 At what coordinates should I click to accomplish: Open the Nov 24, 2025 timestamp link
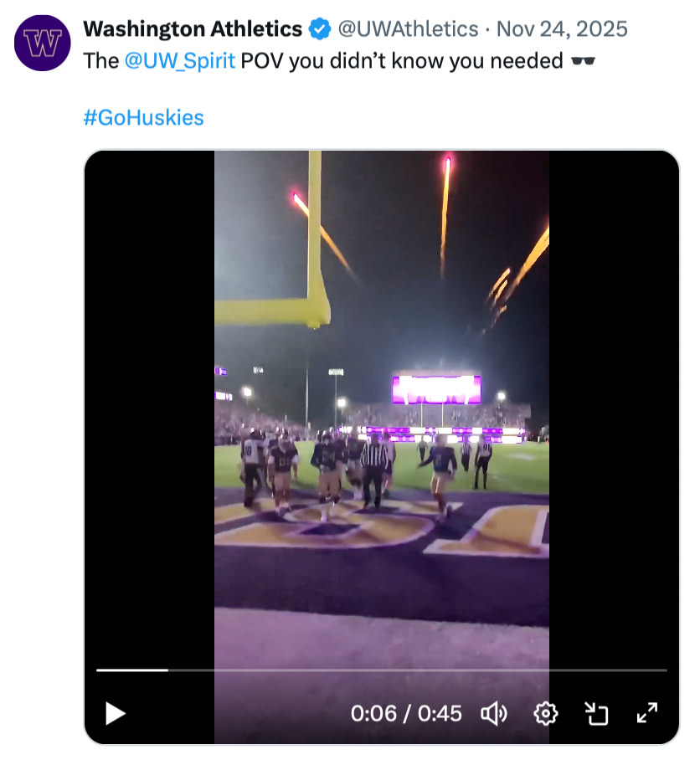pyautogui.click(x=562, y=29)
